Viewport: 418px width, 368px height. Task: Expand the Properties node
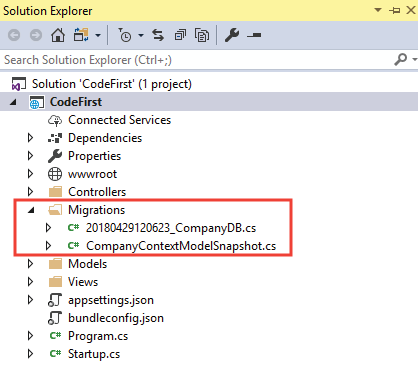tap(30, 156)
